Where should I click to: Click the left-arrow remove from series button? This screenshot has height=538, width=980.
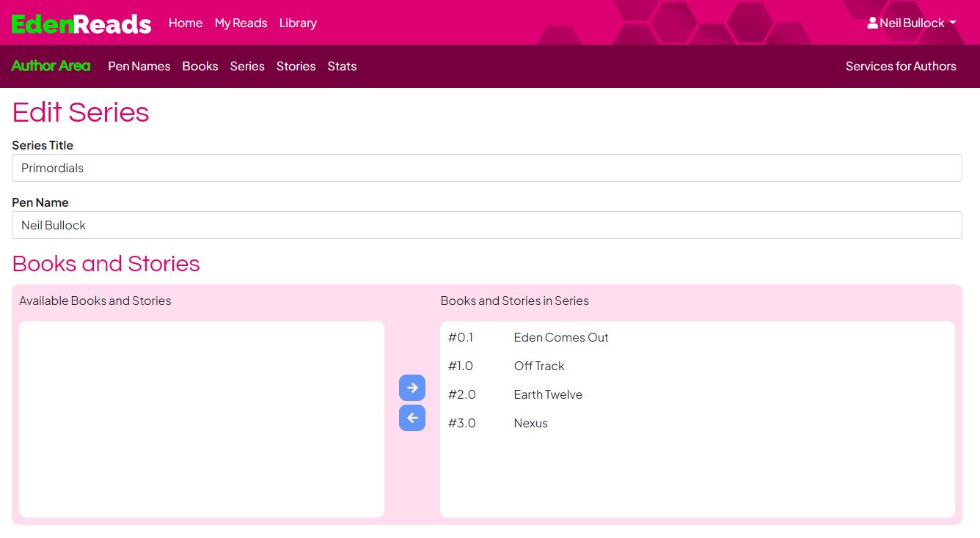[412, 418]
